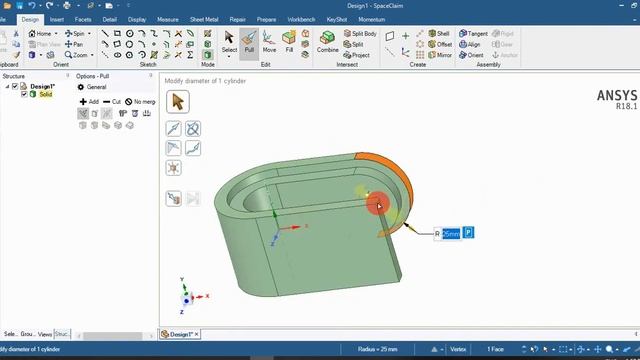Enable the Add pull option

click(x=89, y=102)
